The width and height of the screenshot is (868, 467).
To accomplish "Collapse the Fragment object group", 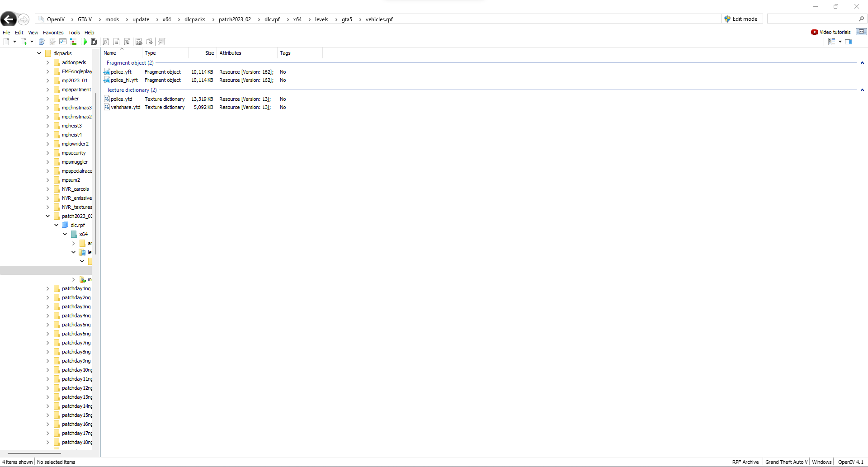I will pyautogui.click(x=862, y=63).
